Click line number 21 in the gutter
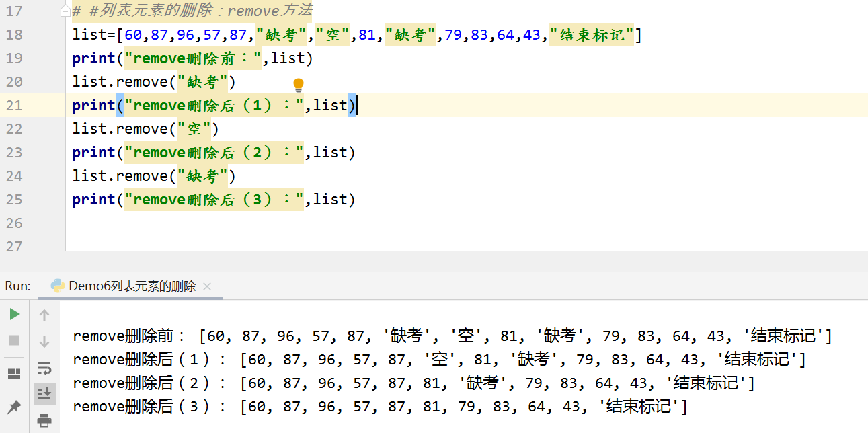868x433 pixels. point(13,105)
